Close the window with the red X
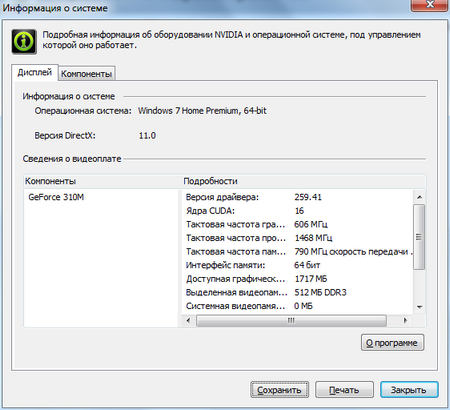Image resolution: width=450 pixels, height=410 pixels. click(430, 5)
